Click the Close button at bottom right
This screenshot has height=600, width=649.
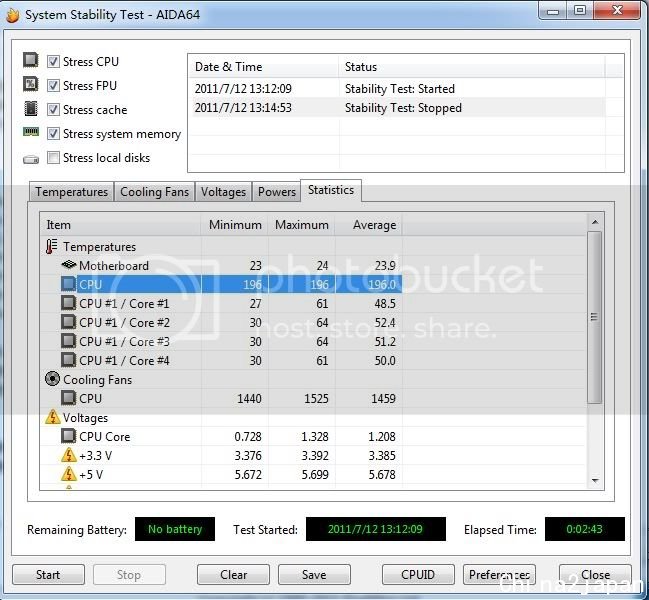[595, 575]
